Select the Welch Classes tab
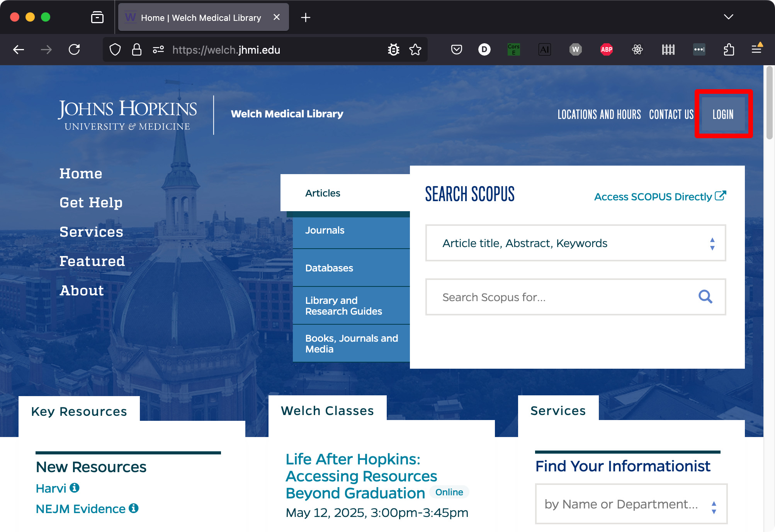Screen dimensions: 775x532 coord(327,410)
